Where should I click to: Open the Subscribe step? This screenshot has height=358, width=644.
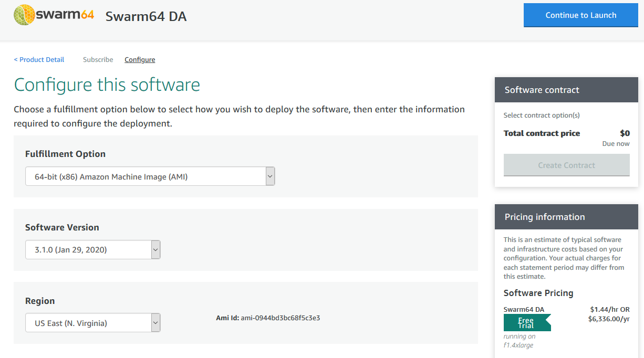click(98, 60)
